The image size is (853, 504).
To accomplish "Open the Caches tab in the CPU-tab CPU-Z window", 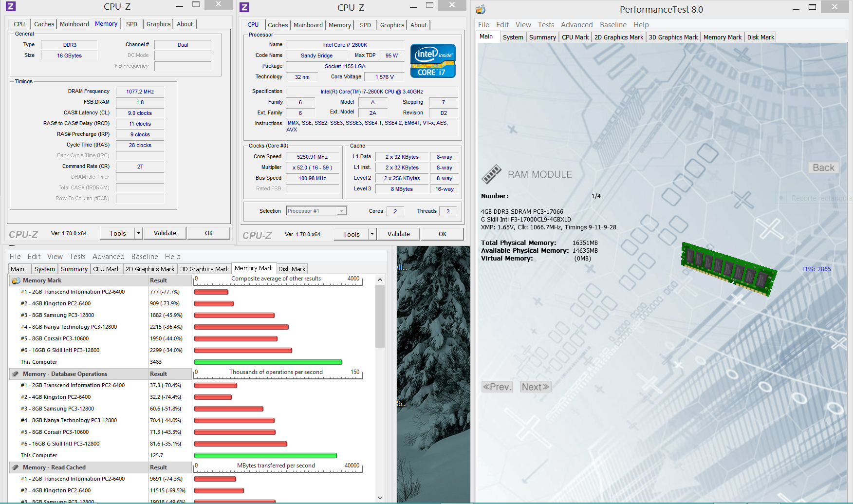I will pos(278,25).
